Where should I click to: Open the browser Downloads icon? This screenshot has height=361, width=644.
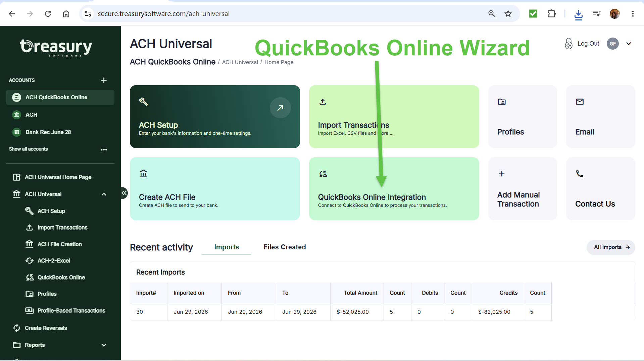tap(578, 14)
